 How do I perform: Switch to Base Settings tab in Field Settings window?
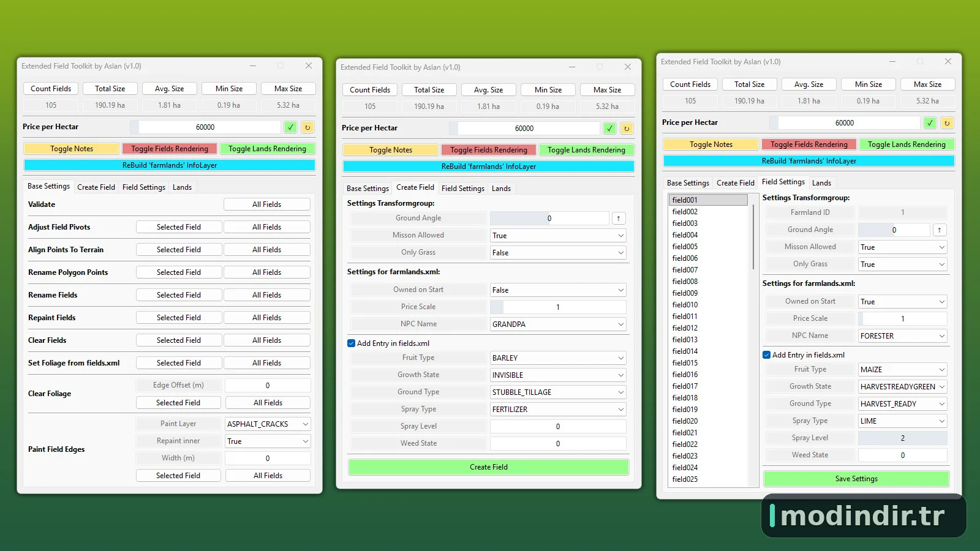pyautogui.click(x=688, y=183)
